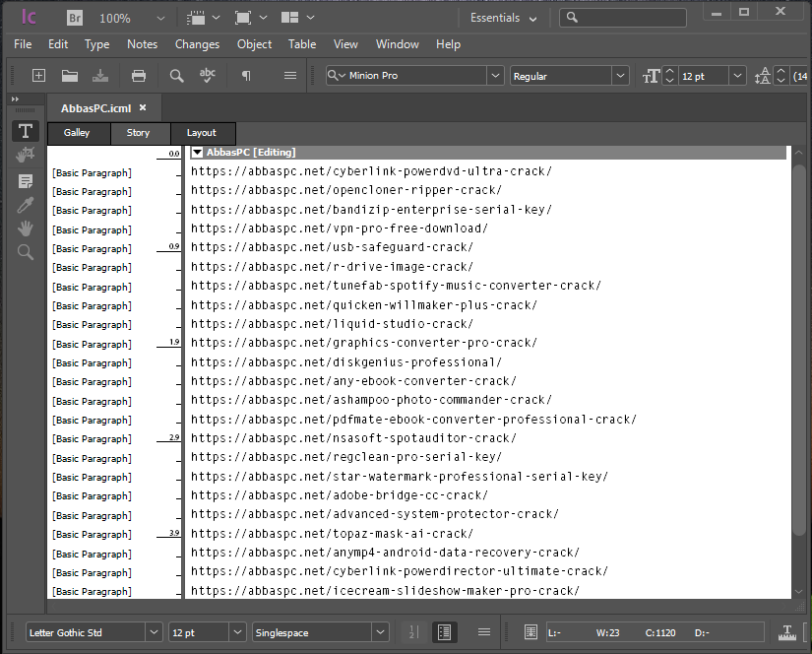Open the top toolbar font size dropdown

737,76
